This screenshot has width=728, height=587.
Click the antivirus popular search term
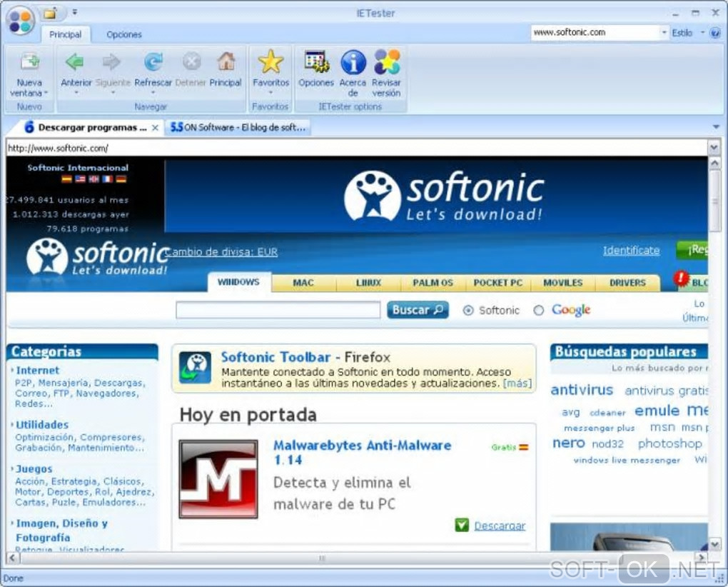tap(582, 390)
